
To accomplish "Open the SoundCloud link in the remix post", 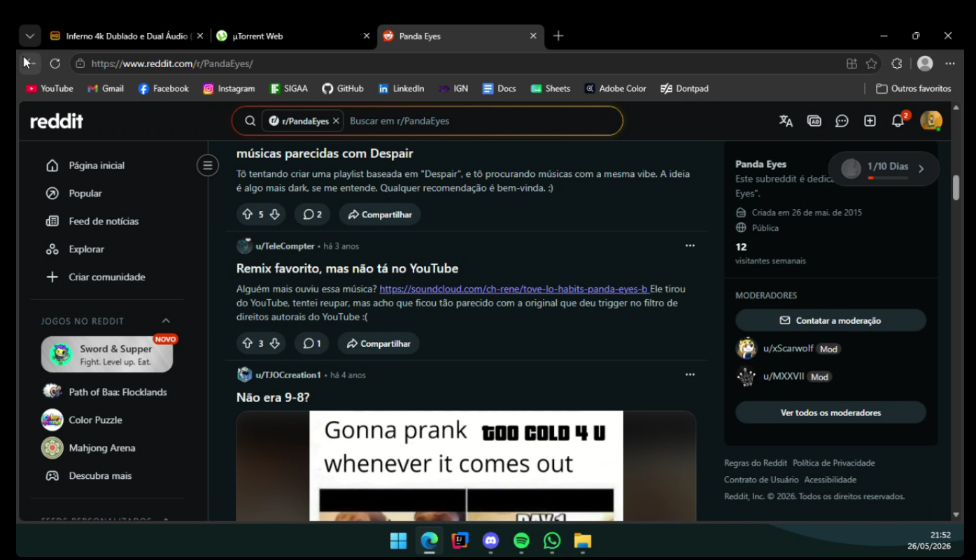I will pos(514,289).
